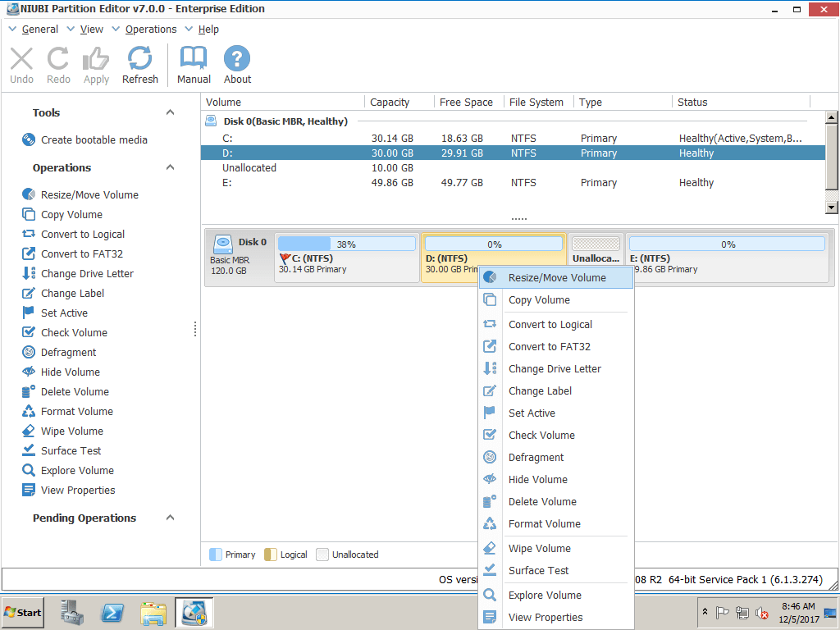This screenshot has height=630, width=840.
Task: Select Defragment in sidebar
Action: pyautogui.click(x=59, y=353)
